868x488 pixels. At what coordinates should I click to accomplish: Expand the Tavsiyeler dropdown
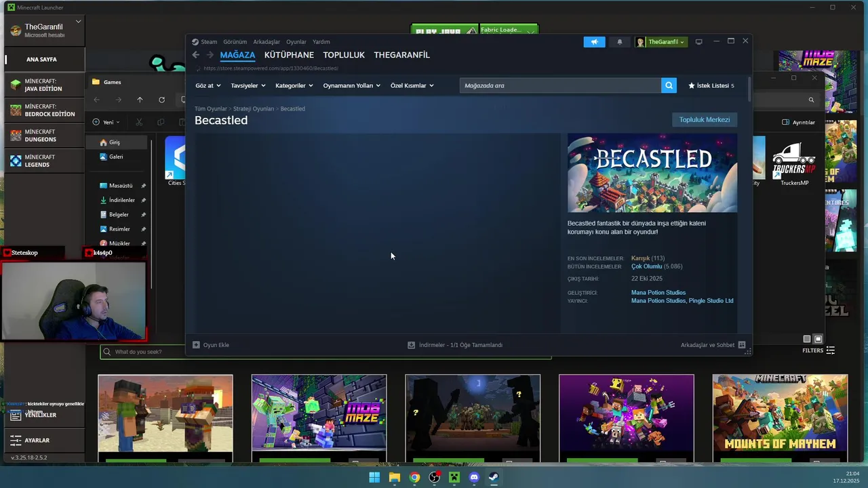(248, 85)
